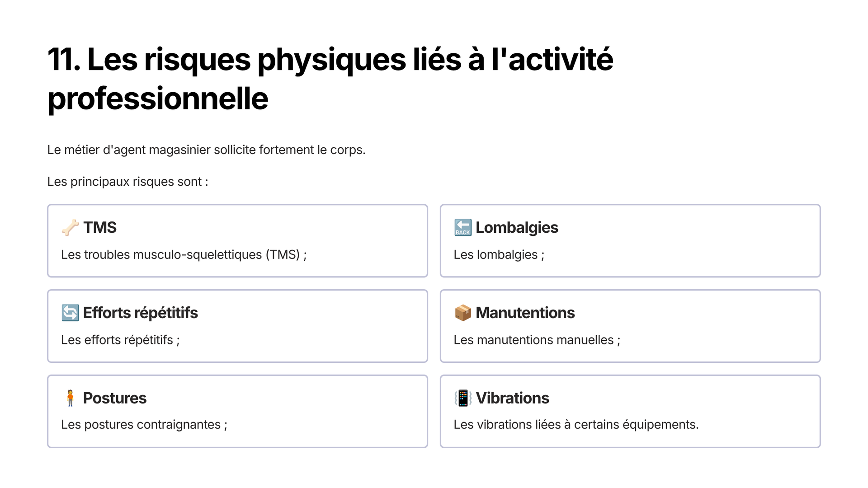The width and height of the screenshot is (868, 488).
Task: Click the text about vibrations liées à équipements
Action: click(576, 425)
